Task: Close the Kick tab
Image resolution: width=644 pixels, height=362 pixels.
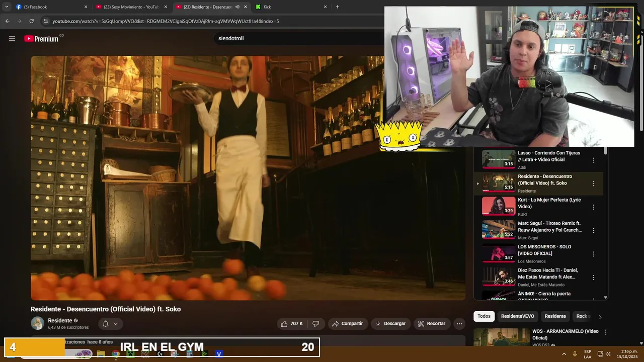Action: point(325,7)
